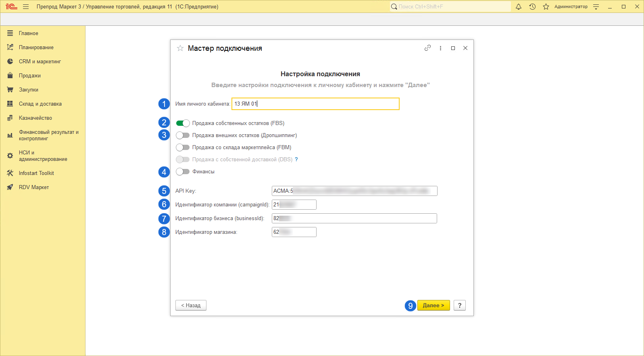Click the Главное section icon

click(10, 33)
